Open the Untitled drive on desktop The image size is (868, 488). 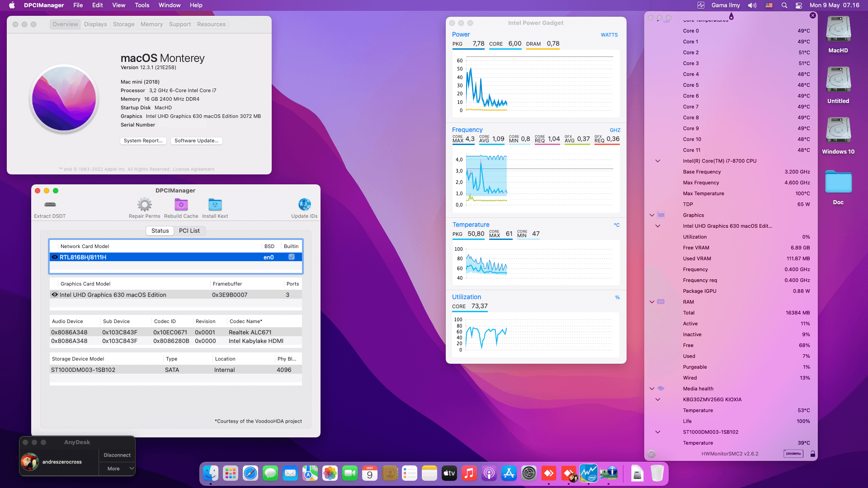point(838,85)
